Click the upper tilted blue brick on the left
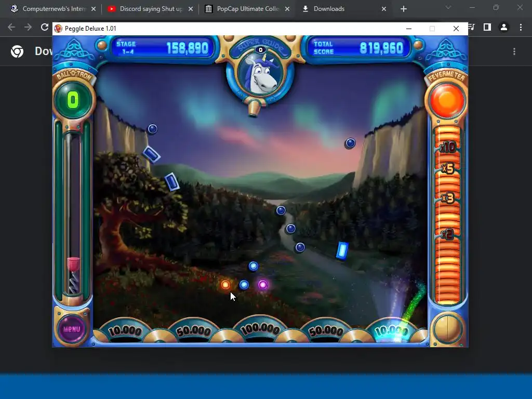The width and height of the screenshot is (532, 399). pos(151,155)
